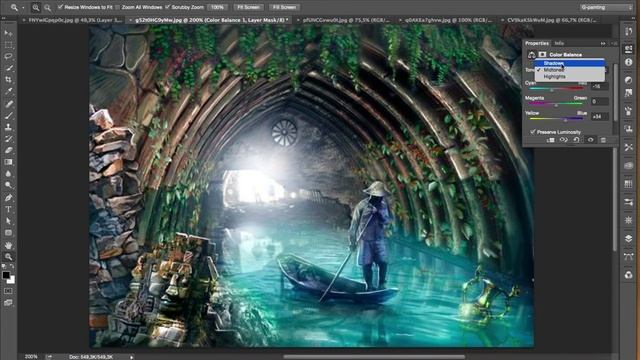Select the Eyedropper tool
The image size is (640, 360).
(x=8, y=91)
